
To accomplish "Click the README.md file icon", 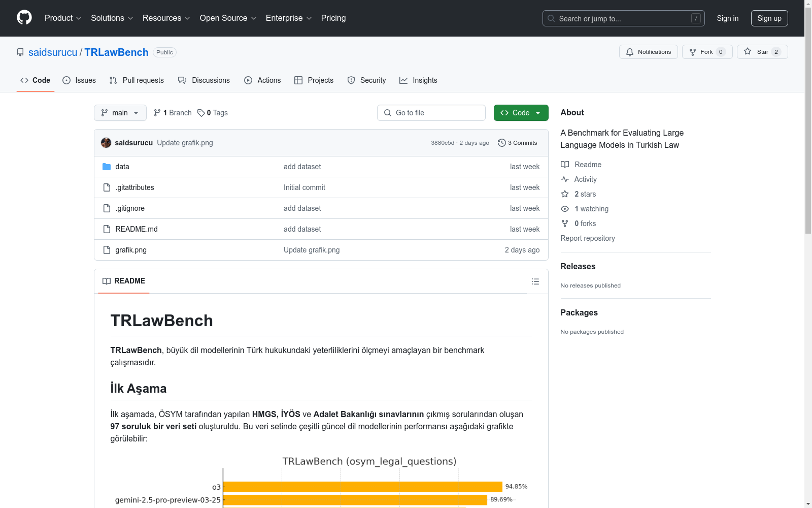I will (107, 229).
